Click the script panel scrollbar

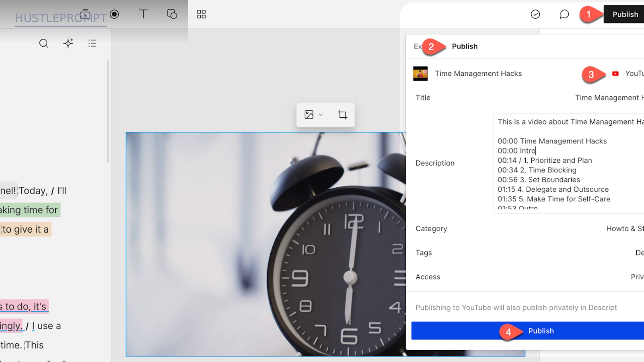click(108, 112)
